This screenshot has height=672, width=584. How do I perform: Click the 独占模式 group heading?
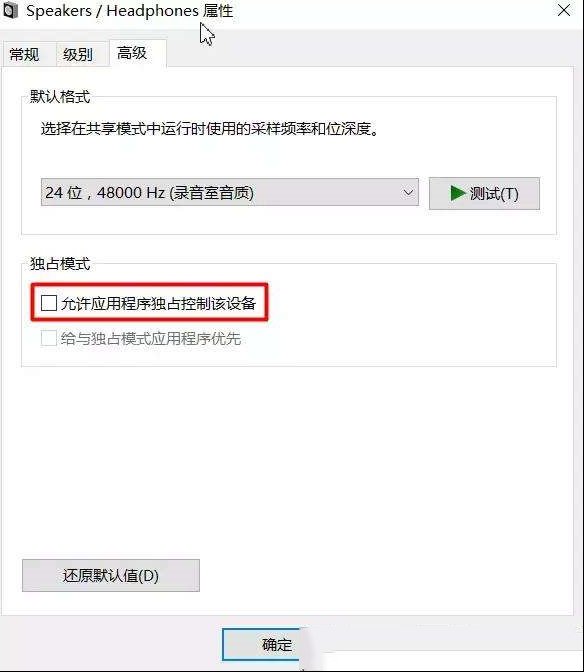point(60,264)
